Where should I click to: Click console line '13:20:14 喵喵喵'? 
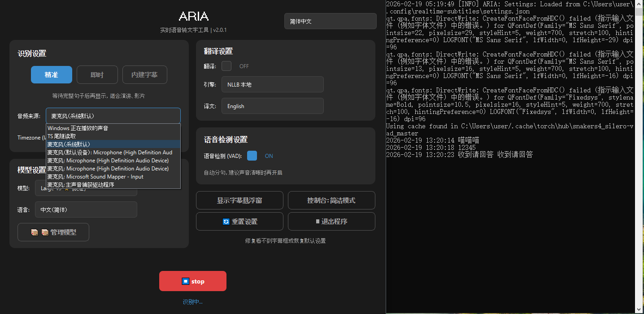pos(433,140)
